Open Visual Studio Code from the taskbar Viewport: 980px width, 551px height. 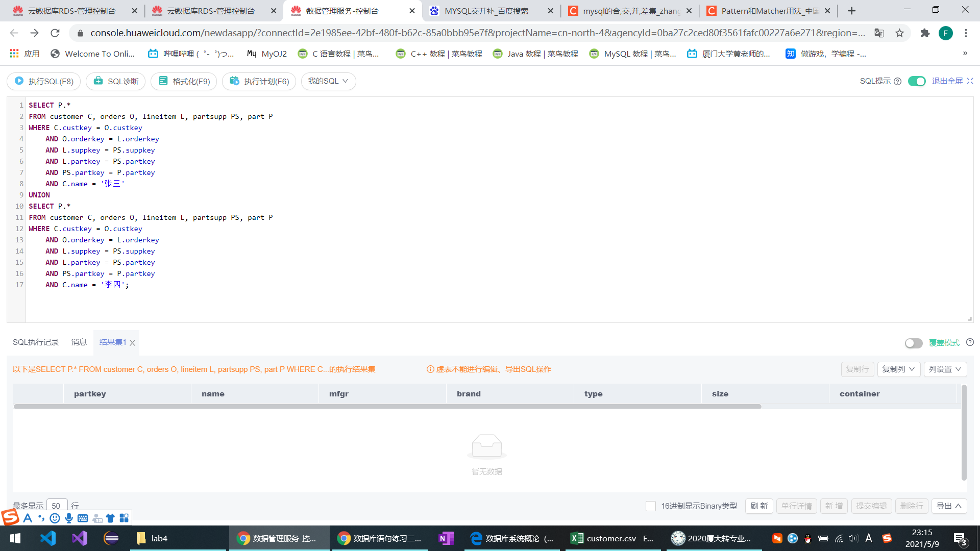coord(48,538)
